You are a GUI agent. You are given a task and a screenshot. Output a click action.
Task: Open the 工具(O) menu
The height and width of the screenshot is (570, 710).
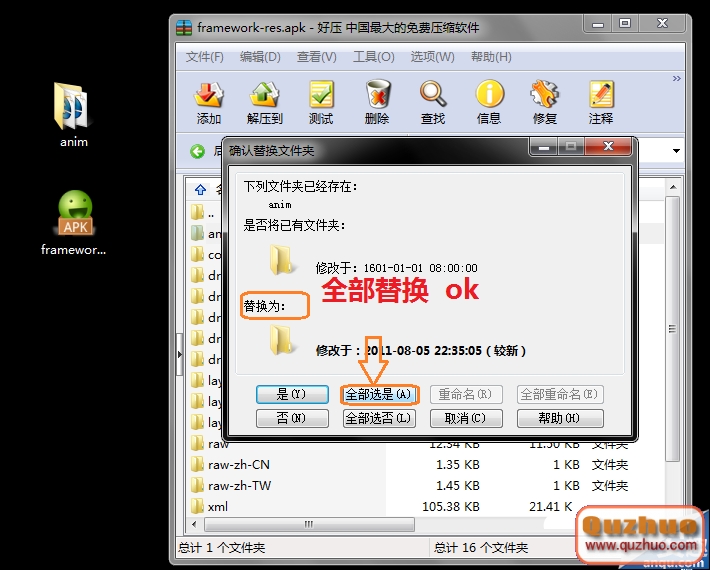point(374,57)
